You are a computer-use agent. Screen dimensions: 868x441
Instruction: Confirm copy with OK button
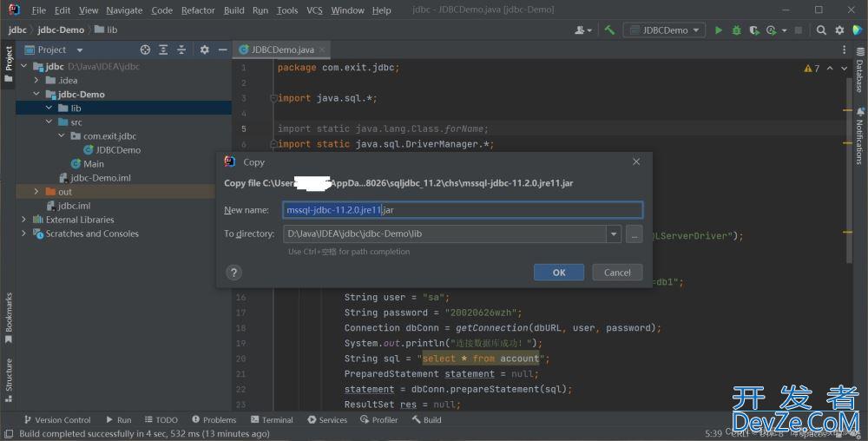(x=559, y=273)
